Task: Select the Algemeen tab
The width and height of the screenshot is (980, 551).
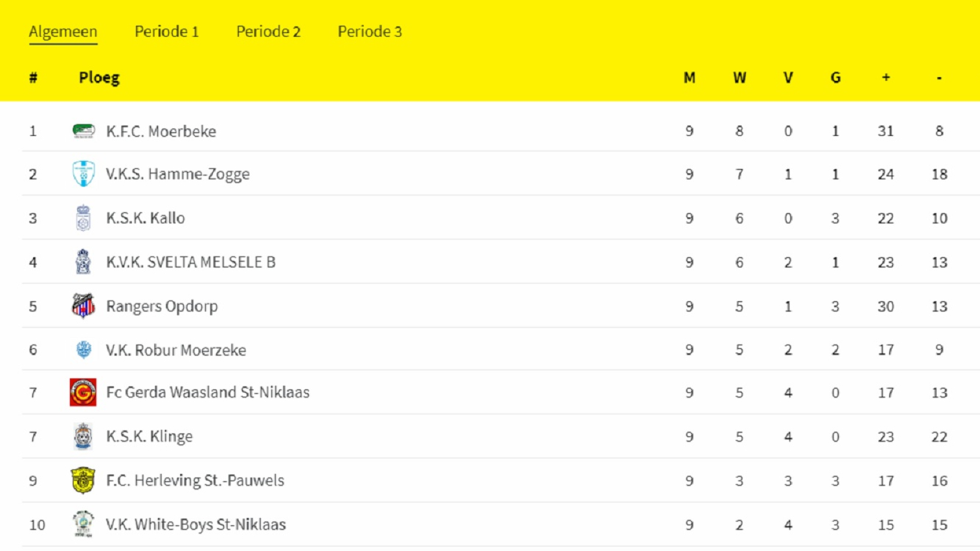Action: pyautogui.click(x=63, y=32)
